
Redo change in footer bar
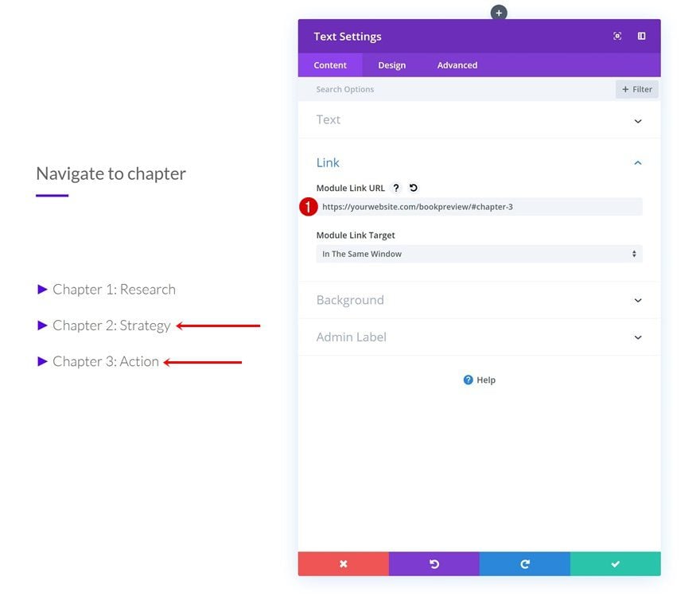[x=524, y=564]
